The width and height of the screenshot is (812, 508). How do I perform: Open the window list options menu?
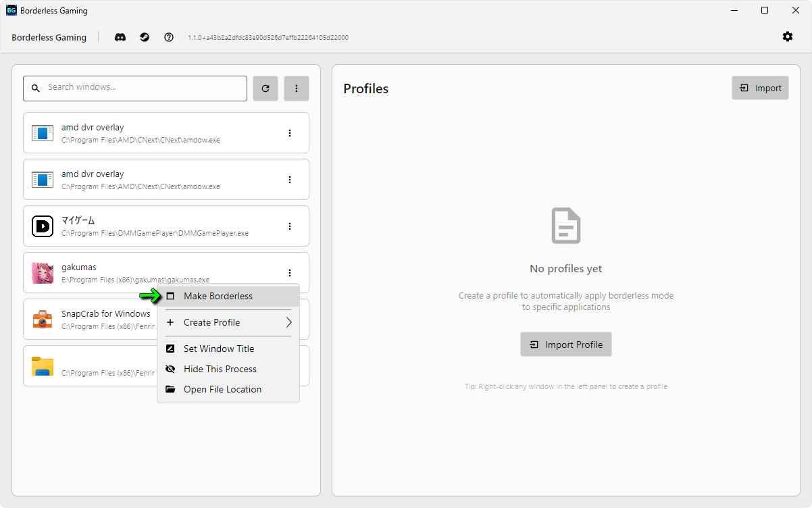pos(297,88)
